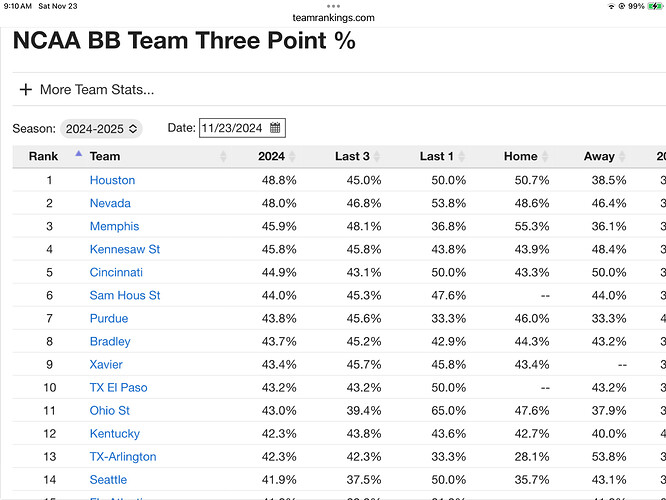Sort by Away column arrows

point(622,156)
